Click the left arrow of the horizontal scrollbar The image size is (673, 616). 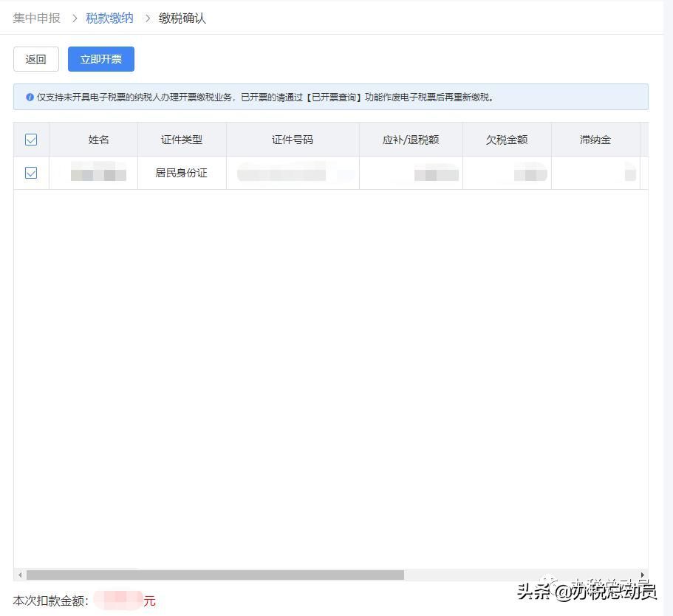click(x=18, y=575)
